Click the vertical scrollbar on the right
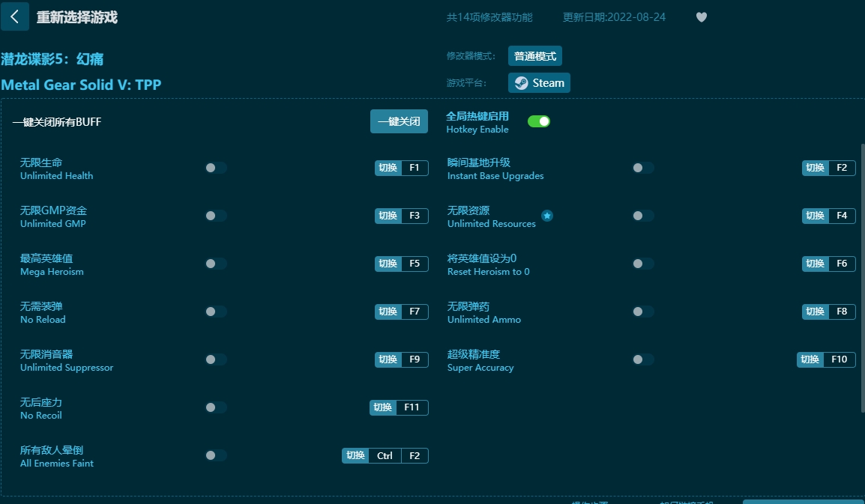865x504 pixels. [x=862, y=278]
